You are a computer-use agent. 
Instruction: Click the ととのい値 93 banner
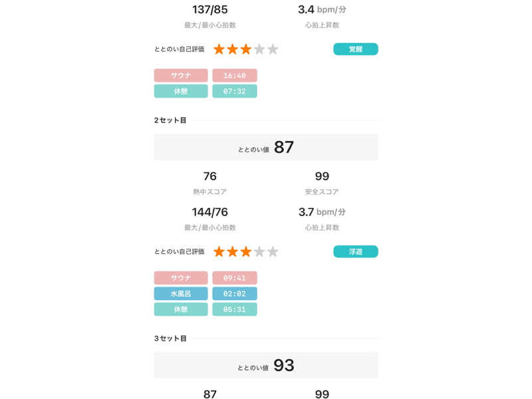266,365
